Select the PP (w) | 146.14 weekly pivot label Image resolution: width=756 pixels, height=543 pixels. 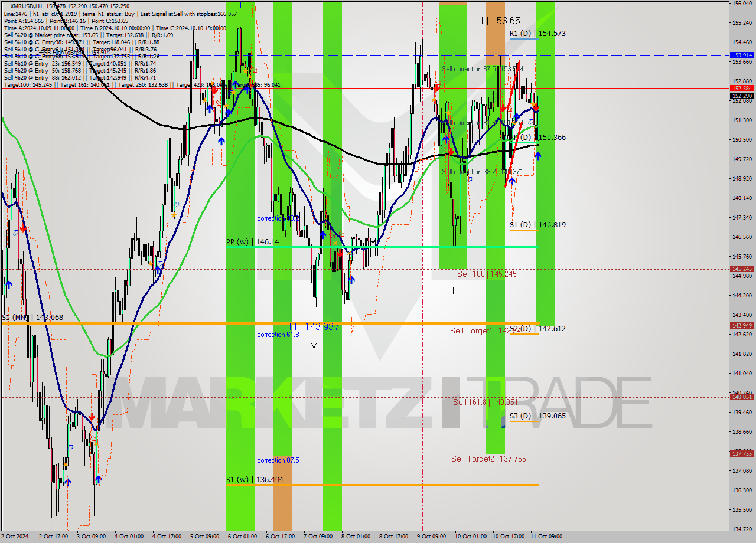[252, 242]
